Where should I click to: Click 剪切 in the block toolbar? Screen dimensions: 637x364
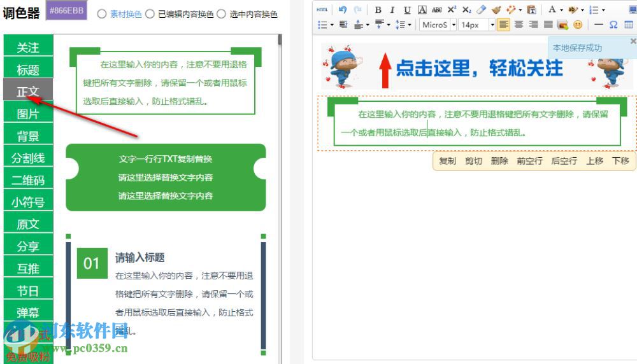(473, 161)
